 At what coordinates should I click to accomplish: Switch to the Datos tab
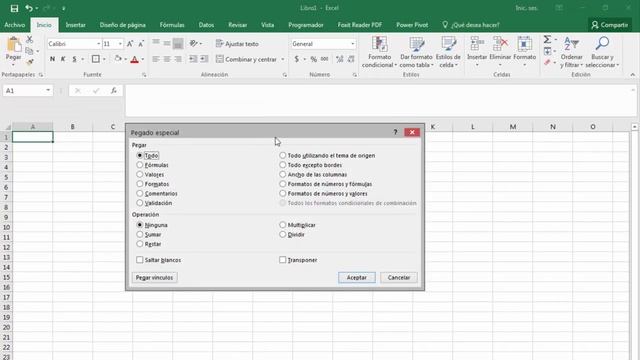(x=206, y=25)
